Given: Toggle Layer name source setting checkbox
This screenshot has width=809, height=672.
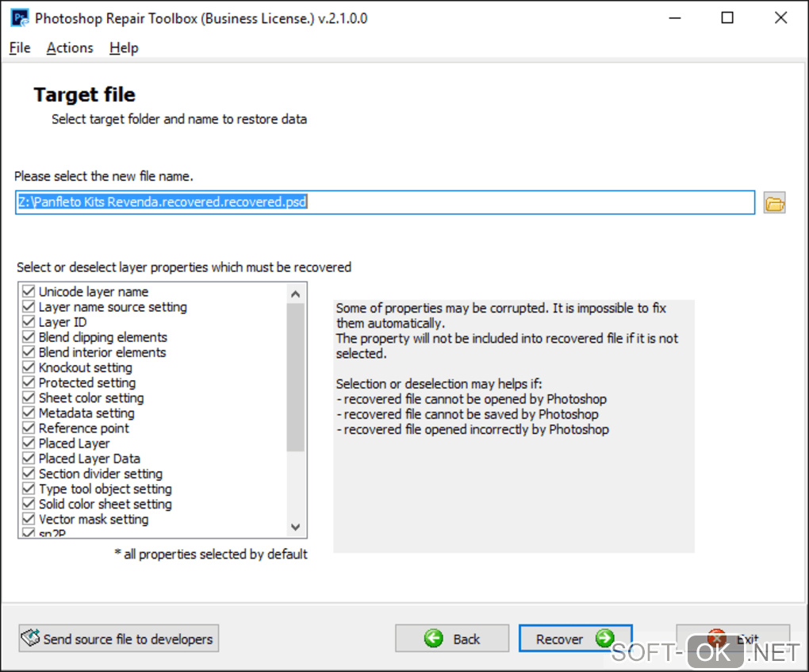Looking at the screenshot, I should (x=29, y=306).
